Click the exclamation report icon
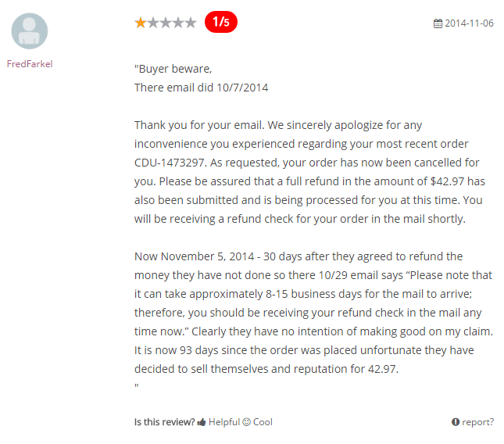504x444 pixels. (x=456, y=422)
